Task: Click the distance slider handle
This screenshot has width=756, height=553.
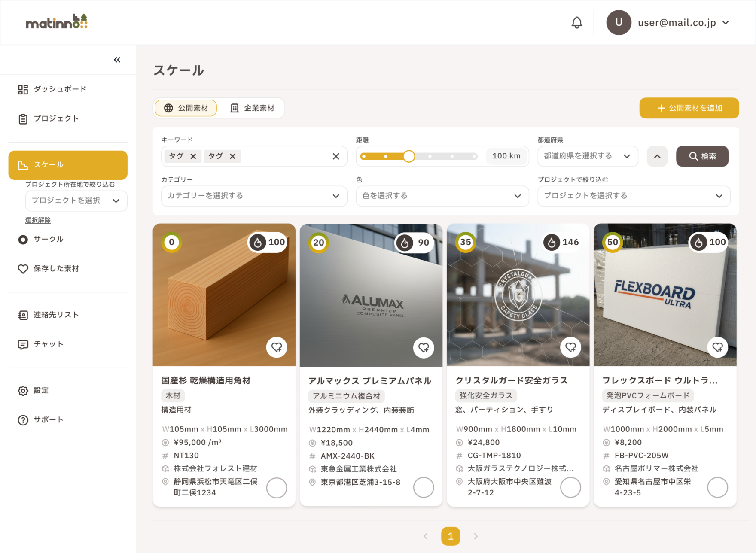Action: [x=409, y=156]
